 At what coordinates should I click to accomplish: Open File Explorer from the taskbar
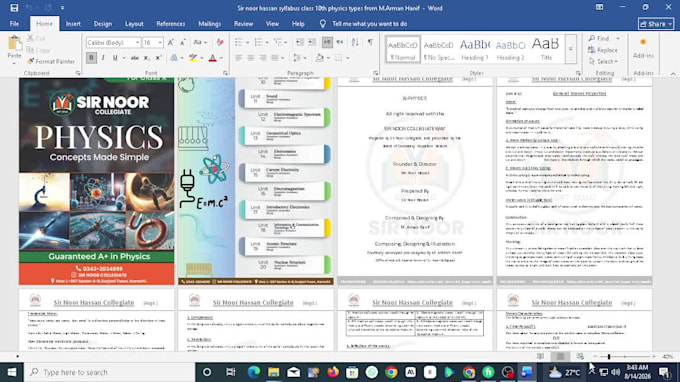pos(274,372)
